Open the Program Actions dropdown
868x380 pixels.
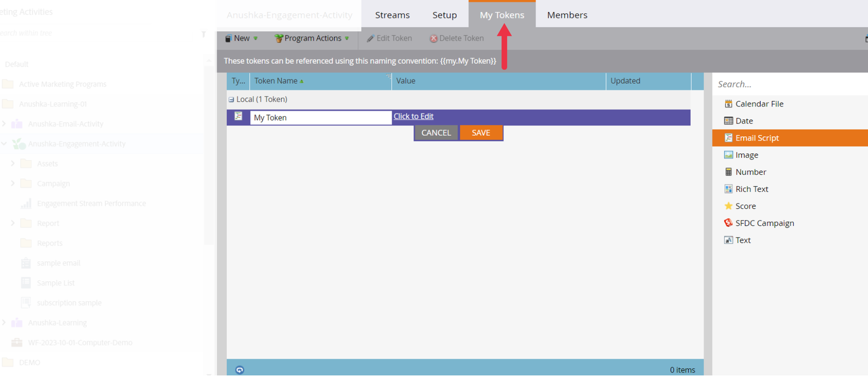point(312,38)
